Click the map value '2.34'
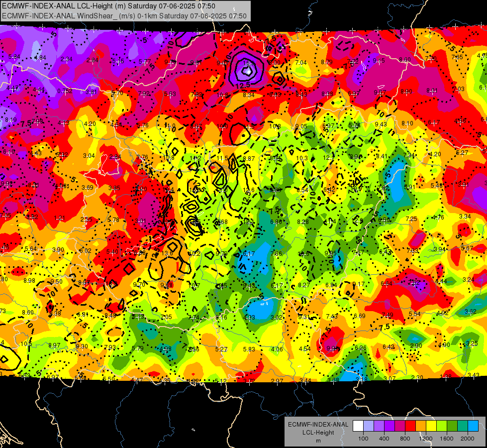487x448 pixels. (x=67, y=59)
